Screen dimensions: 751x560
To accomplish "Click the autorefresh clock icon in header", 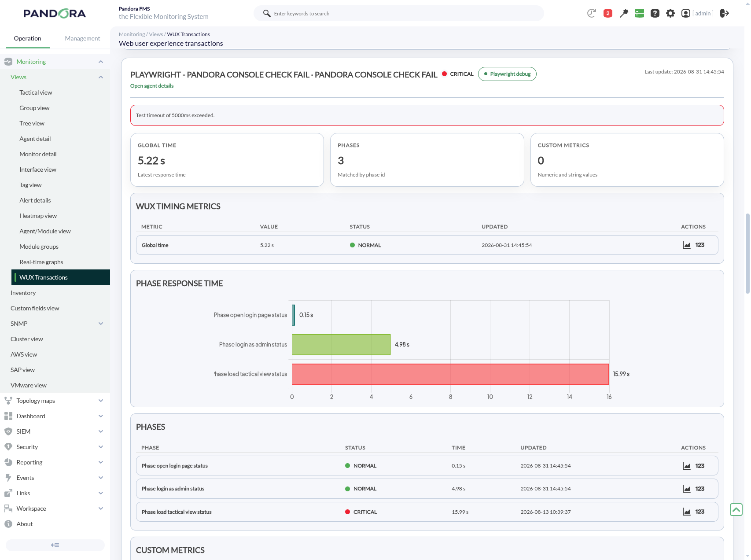I will tap(591, 13).
